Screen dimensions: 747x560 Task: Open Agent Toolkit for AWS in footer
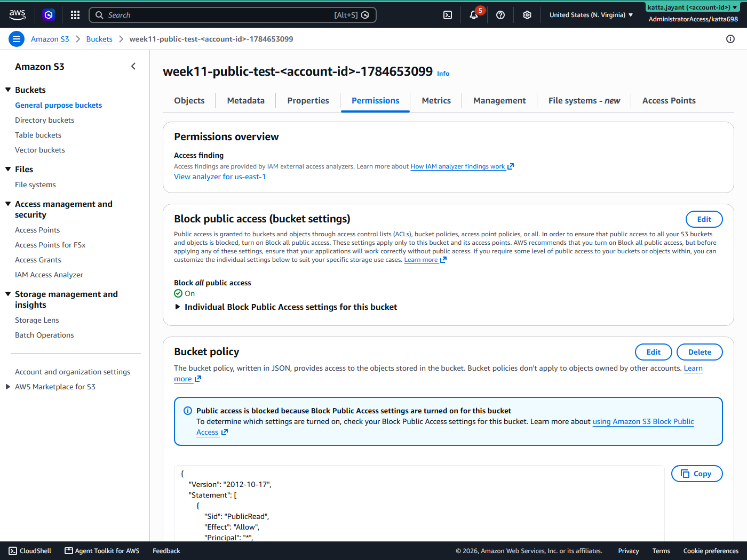pos(102,551)
